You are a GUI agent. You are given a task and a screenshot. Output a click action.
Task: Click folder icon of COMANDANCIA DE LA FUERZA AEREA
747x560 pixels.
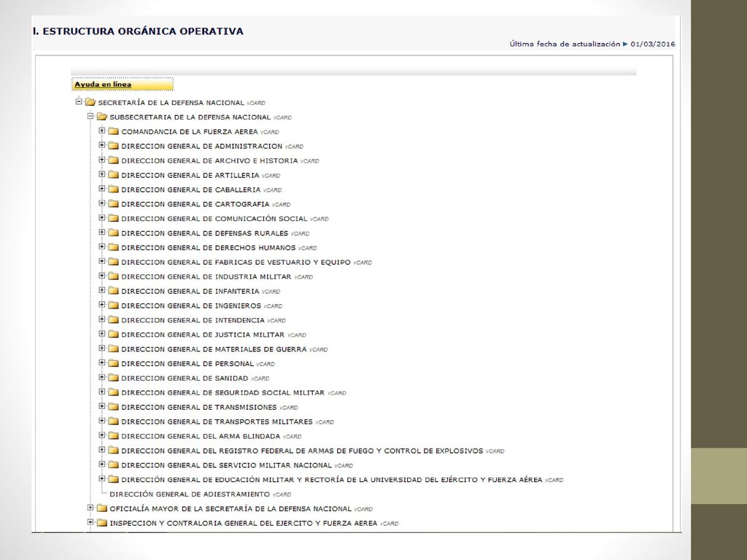click(113, 131)
